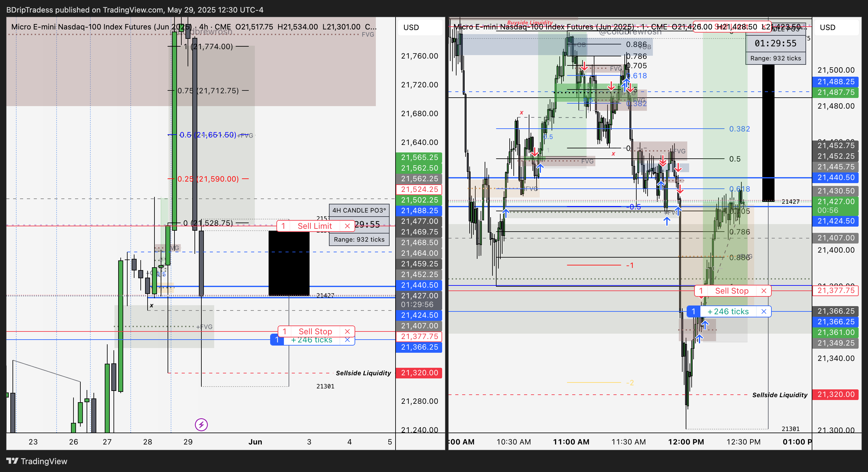
Task: Click the 21,377.75 order price on 1-minute axis
Action: pyautogui.click(x=836, y=290)
